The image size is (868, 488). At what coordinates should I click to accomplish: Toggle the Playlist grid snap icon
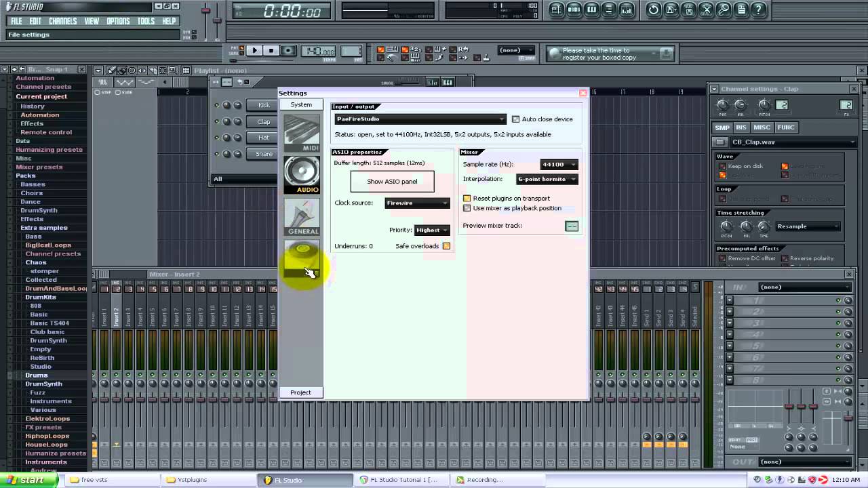186,70
